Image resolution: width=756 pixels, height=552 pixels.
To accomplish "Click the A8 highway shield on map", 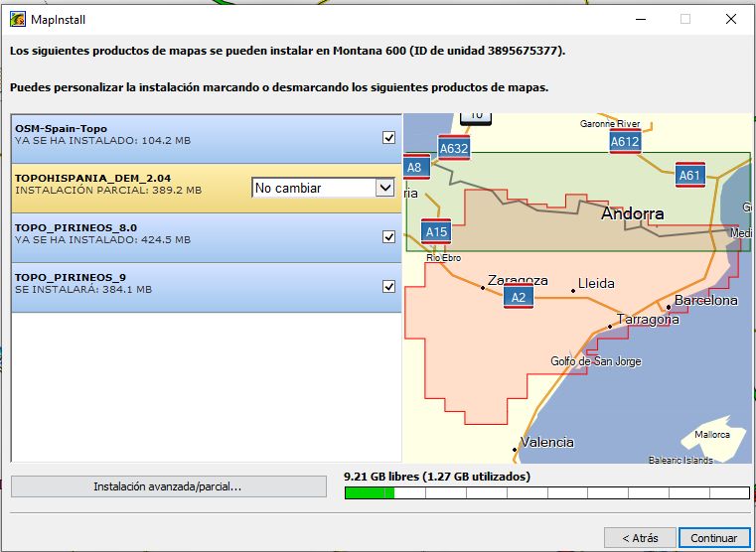I will (x=416, y=167).
